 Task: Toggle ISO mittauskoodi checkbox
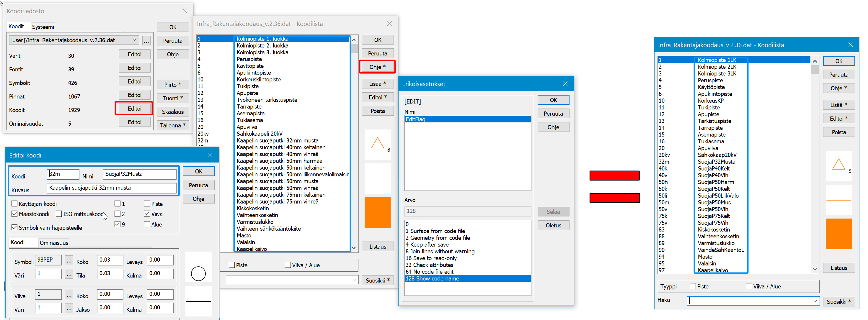point(59,214)
